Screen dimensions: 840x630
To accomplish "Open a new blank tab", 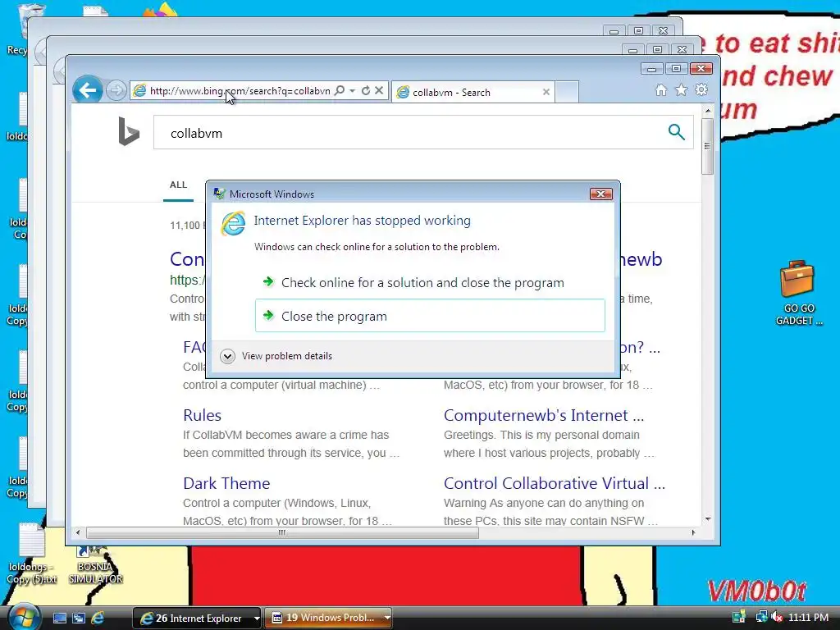I will (x=567, y=92).
